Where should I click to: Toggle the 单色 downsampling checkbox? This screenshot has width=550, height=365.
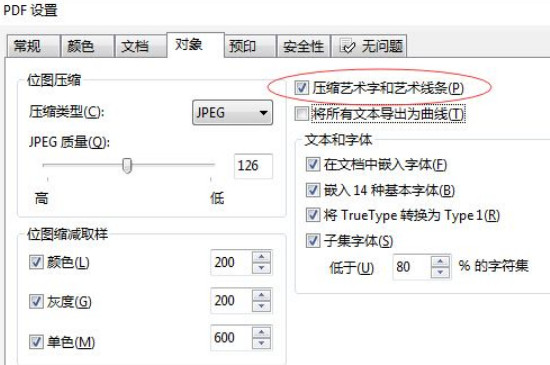[x=36, y=342]
